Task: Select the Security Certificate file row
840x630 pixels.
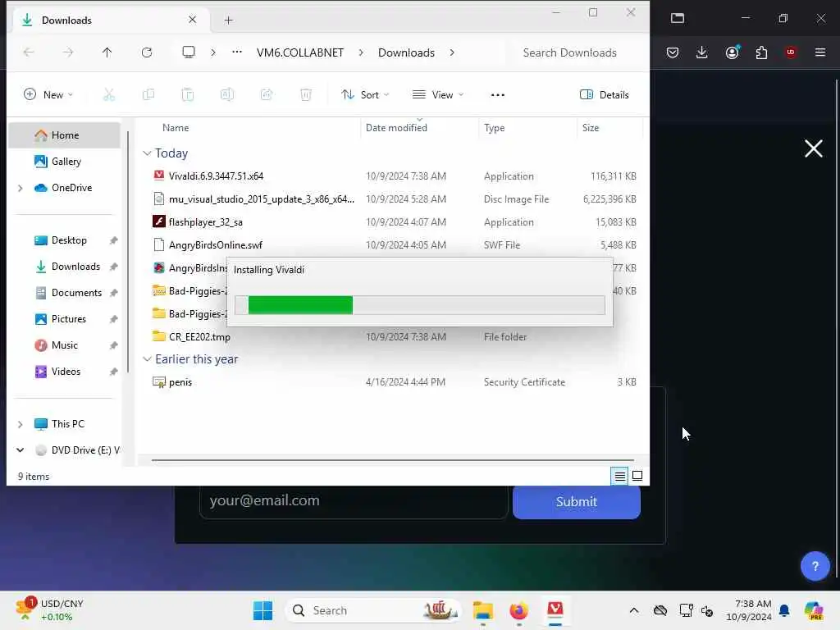Action: tap(394, 382)
